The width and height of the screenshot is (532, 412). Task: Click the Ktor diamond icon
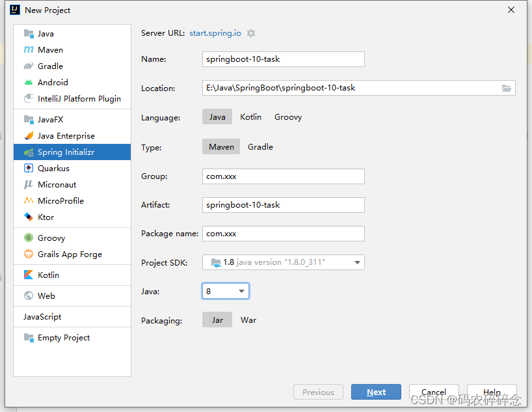(29, 217)
